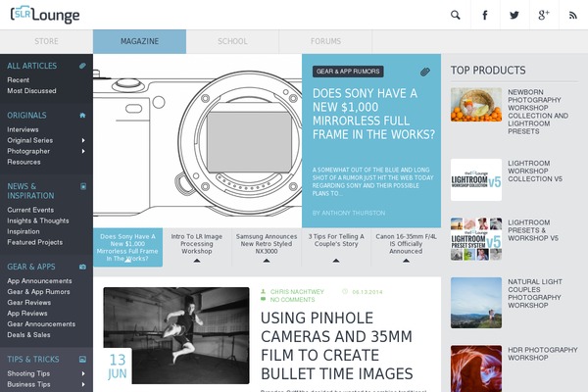
Task: Select 'Does Sony Have A New $1,000' slide tab
Action: [x=127, y=247]
